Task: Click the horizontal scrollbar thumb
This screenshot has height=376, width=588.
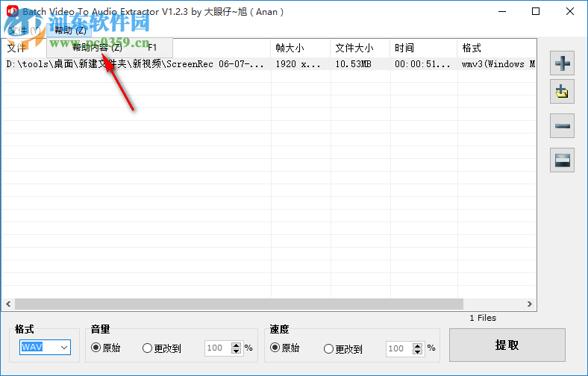Action: click(x=240, y=304)
